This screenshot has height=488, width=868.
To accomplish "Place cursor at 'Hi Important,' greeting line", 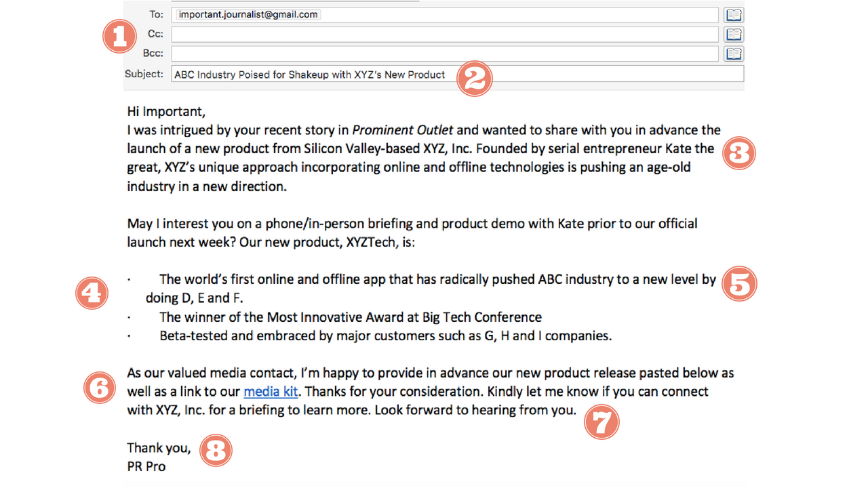I will pyautogui.click(x=166, y=111).
